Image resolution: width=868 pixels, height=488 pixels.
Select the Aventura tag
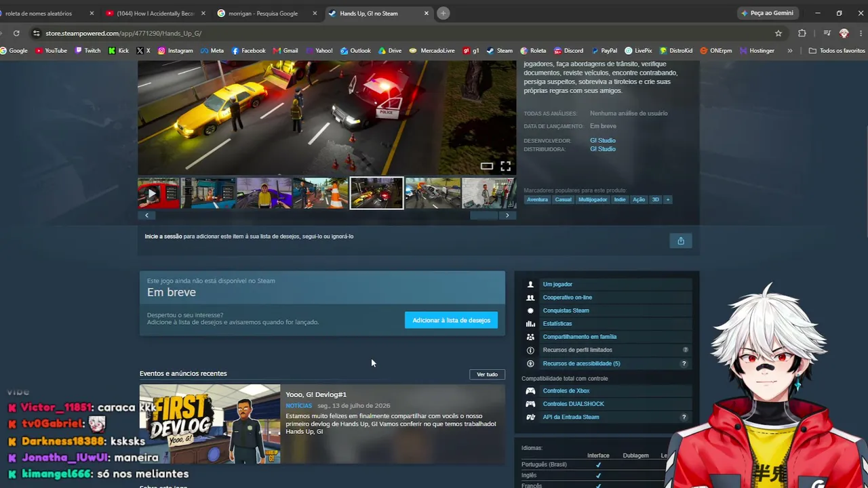coord(537,200)
